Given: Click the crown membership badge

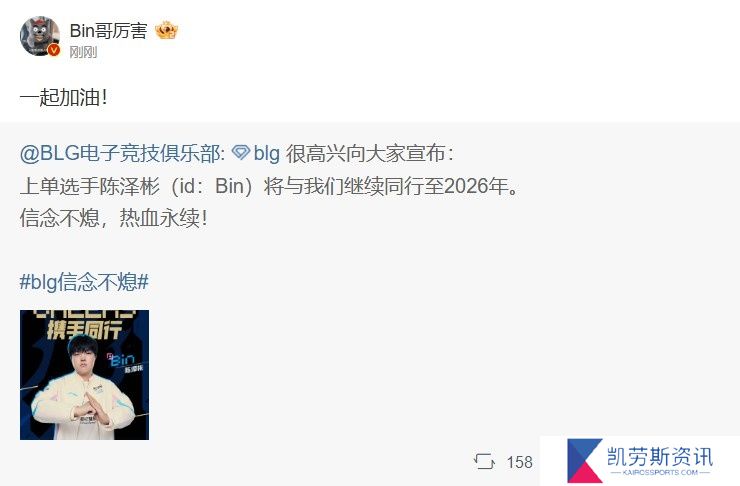Looking at the screenshot, I should (x=166, y=31).
